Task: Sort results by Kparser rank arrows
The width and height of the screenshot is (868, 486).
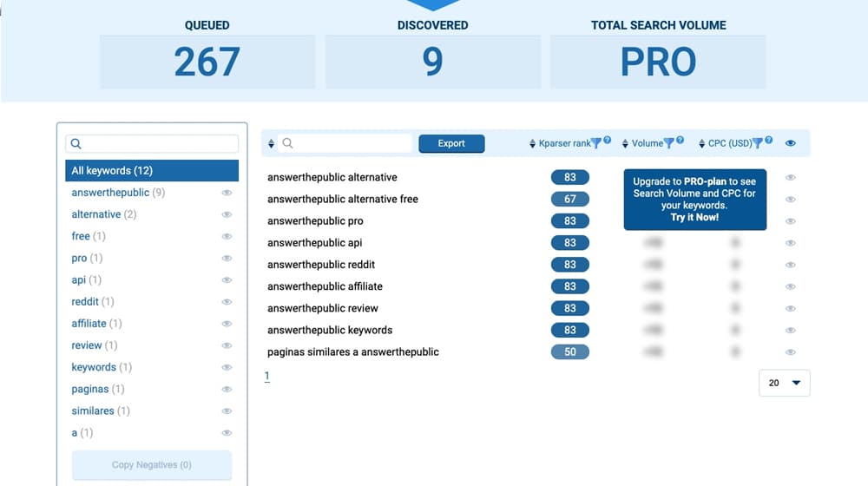Action: pyautogui.click(x=533, y=143)
